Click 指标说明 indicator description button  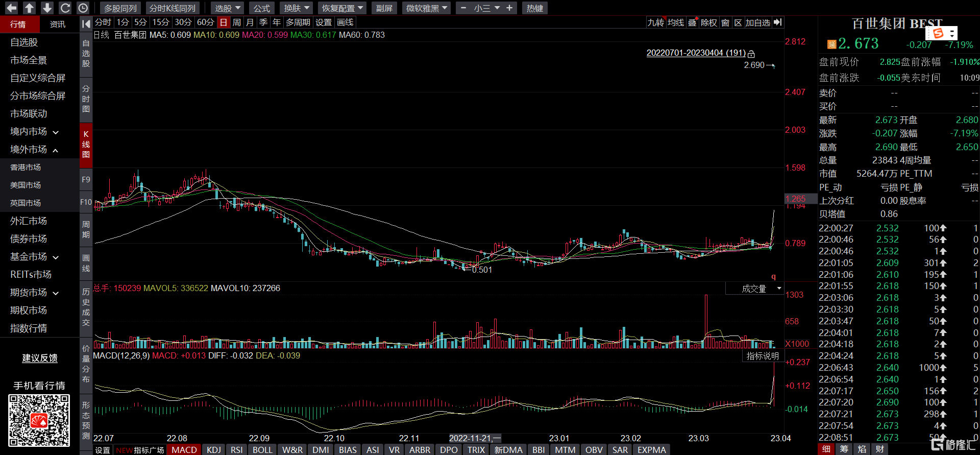tap(763, 356)
